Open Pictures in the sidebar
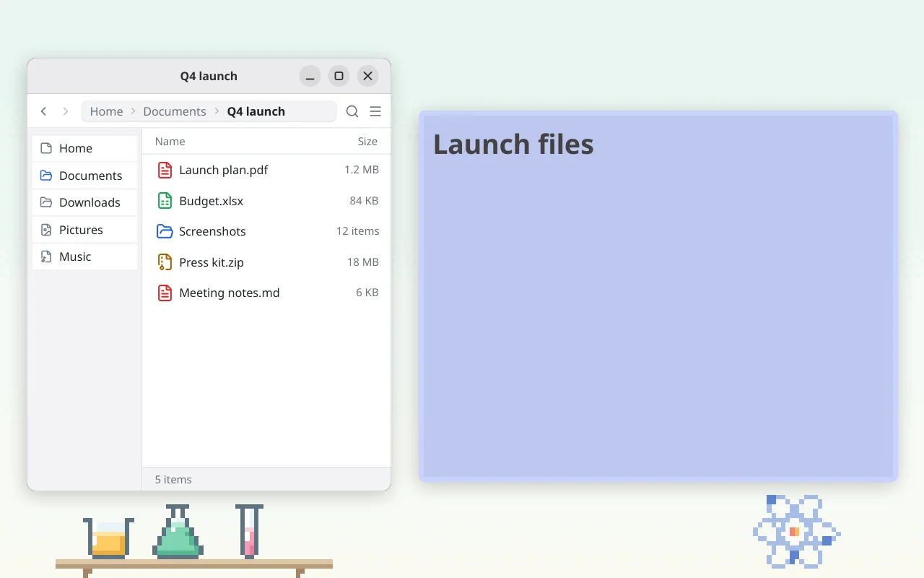This screenshot has width=924, height=578. (x=84, y=230)
